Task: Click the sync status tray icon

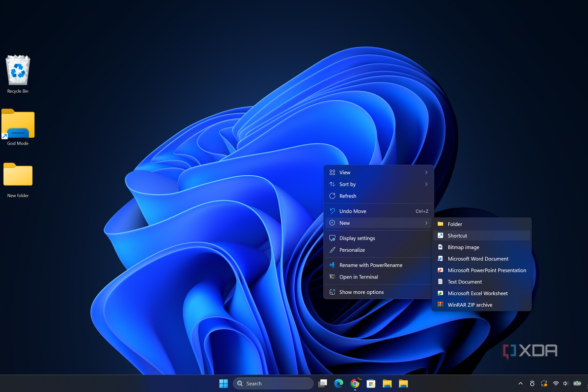Action: point(544,384)
